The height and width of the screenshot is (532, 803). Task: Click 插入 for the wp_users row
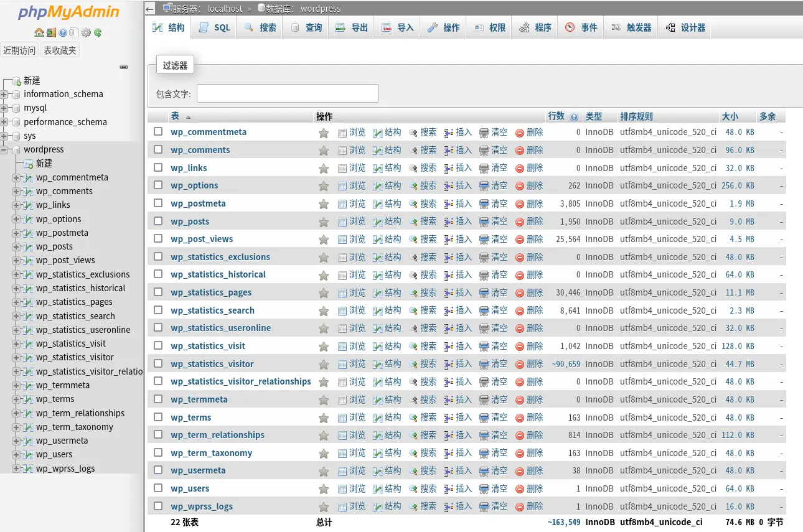click(458, 489)
